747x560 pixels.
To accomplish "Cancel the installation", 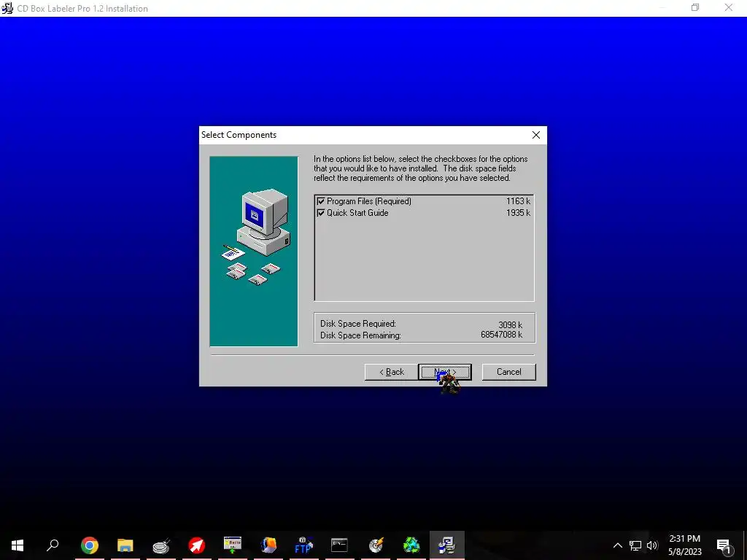I will tap(508, 372).
